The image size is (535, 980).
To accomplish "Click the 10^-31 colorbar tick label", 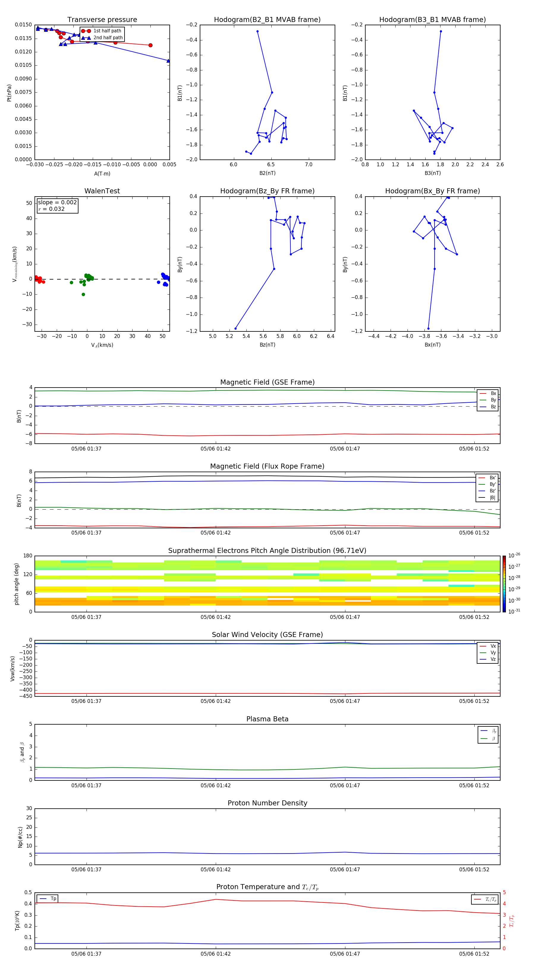I will pyautogui.click(x=514, y=611).
